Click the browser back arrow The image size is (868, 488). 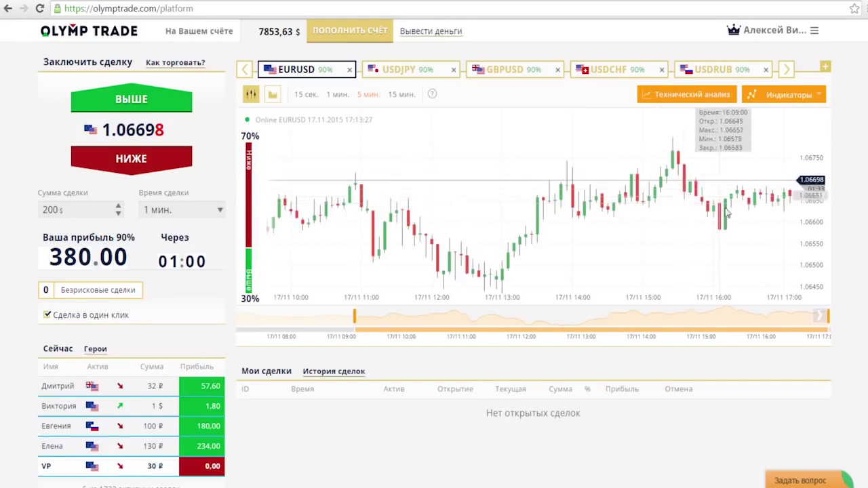tap(8, 9)
